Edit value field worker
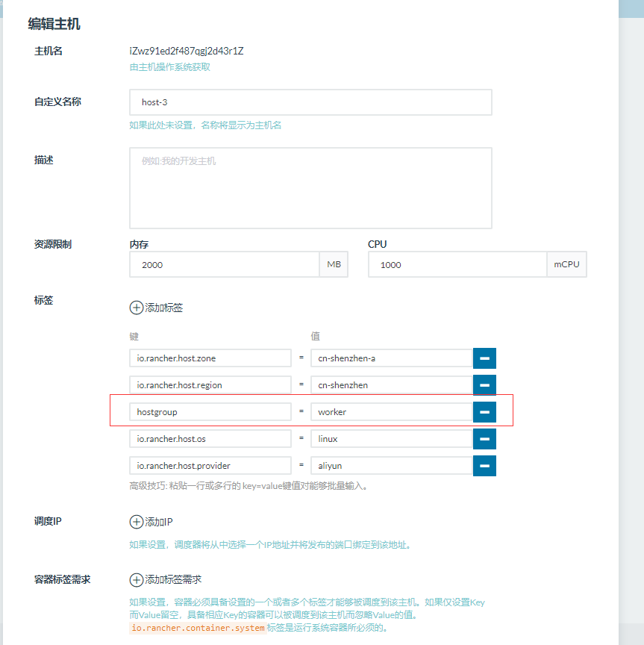Screen dimensions: 644x645 click(x=392, y=412)
